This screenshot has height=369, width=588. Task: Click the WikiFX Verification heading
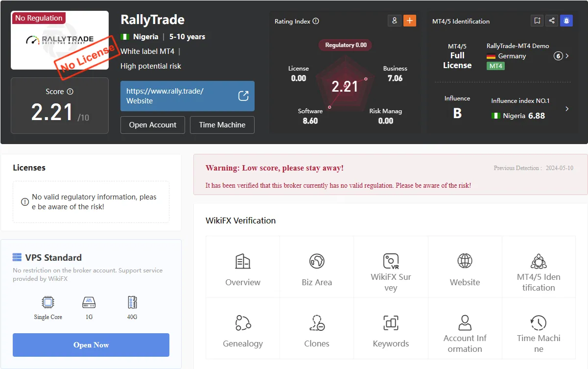pos(240,221)
